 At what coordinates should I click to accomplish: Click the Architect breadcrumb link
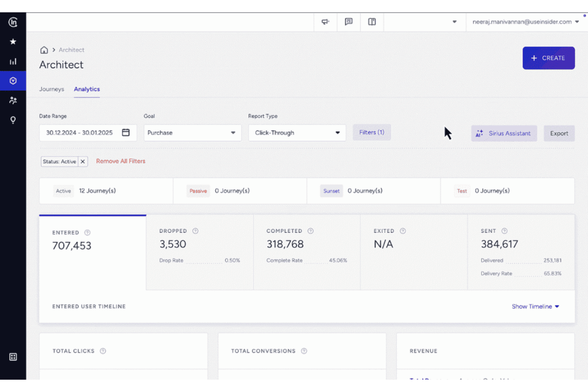point(72,50)
